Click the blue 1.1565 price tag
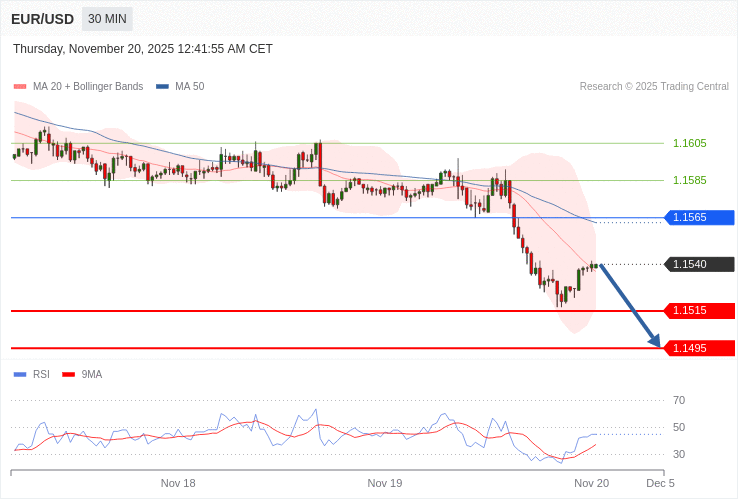The image size is (738, 500). [x=699, y=218]
